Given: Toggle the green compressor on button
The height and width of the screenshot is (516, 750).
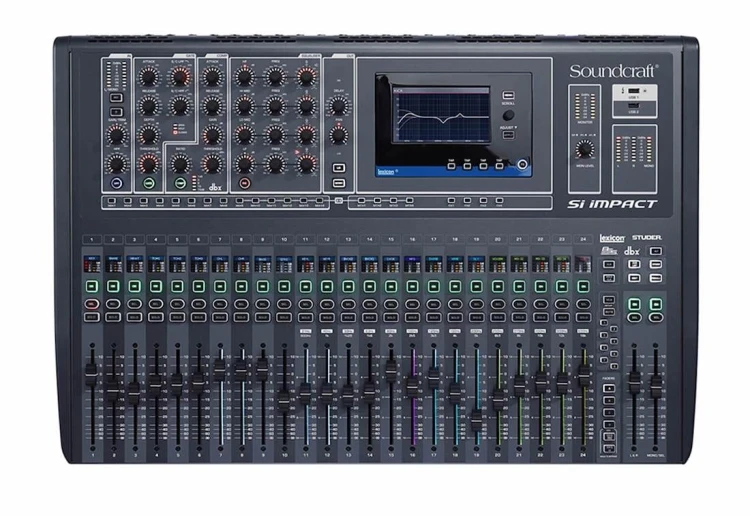Looking at the screenshot, I should [x=180, y=183].
